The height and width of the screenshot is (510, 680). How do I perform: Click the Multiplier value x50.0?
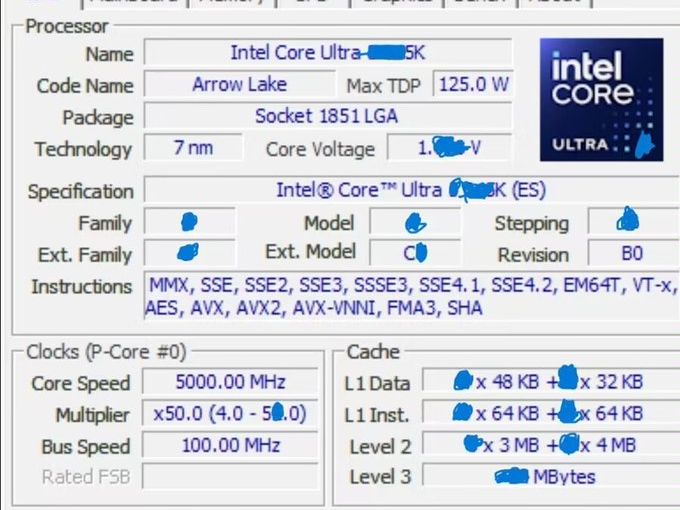coord(230,413)
